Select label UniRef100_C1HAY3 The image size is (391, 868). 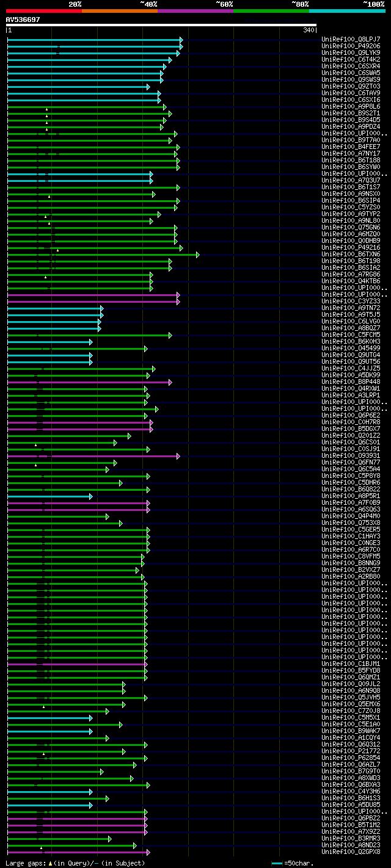click(x=351, y=536)
